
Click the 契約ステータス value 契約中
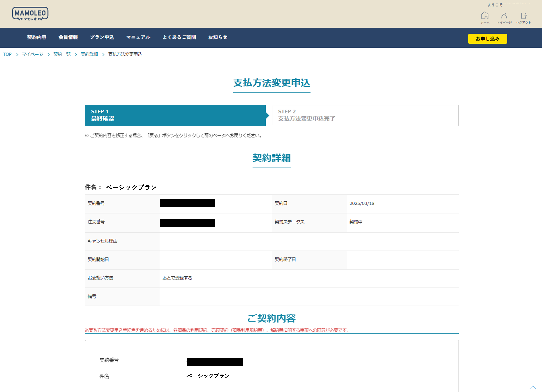356,222
